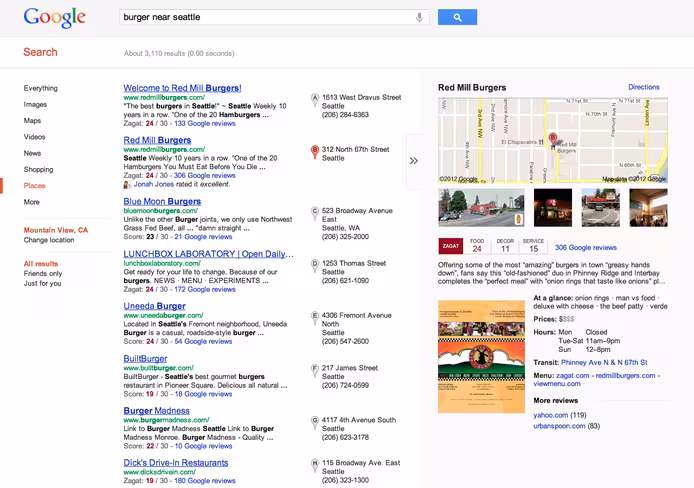Screen dimensions: 694x488
Task: Open BuiltBurger result
Action: [x=145, y=359]
